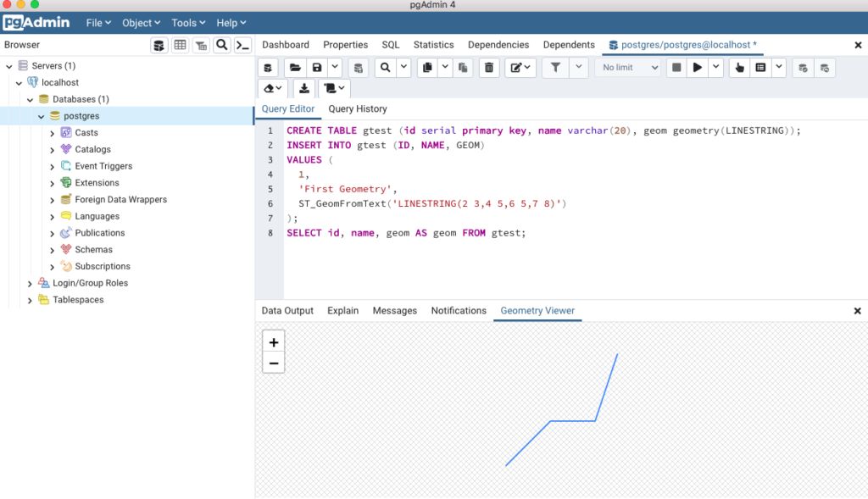This screenshot has height=499, width=868.
Task: Click the Delete/Drop trash icon in query toolbar
Action: click(489, 67)
